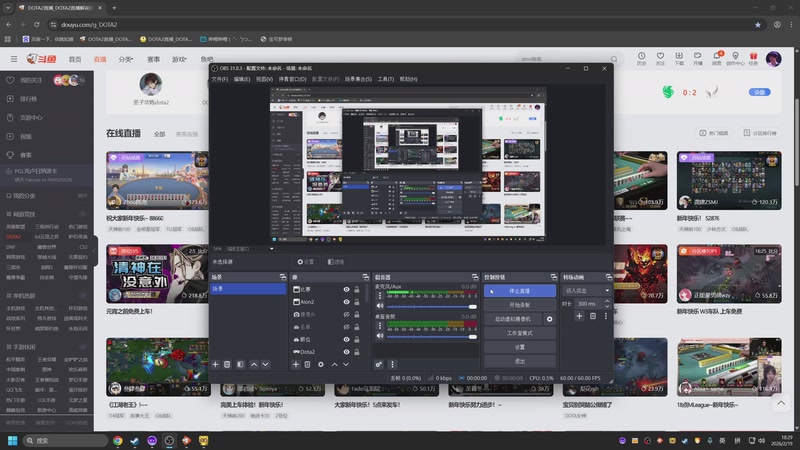800x450 pixels.
Task: Open virtual camera settings gear icon
Action: (x=549, y=319)
